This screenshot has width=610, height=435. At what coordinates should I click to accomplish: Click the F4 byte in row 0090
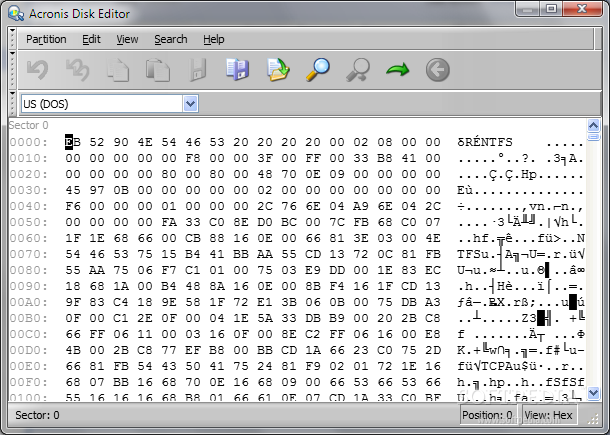point(337,286)
